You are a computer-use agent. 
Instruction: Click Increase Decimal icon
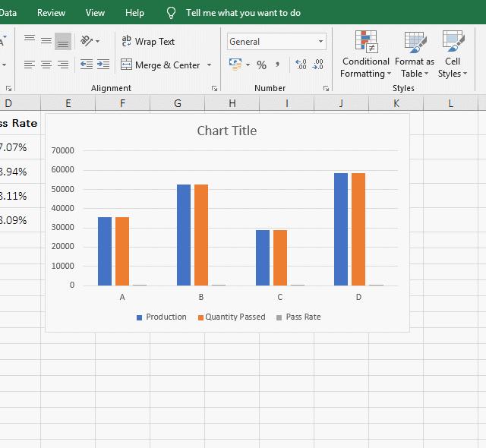301,65
